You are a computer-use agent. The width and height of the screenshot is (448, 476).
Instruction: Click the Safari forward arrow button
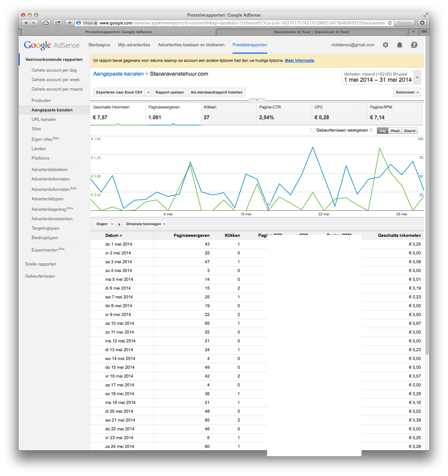coord(34,23)
